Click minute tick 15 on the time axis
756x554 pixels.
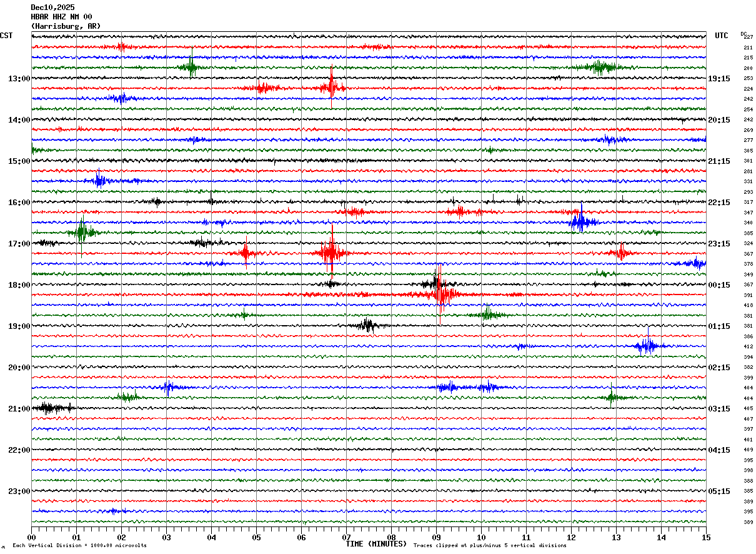pyautogui.click(x=706, y=537)
